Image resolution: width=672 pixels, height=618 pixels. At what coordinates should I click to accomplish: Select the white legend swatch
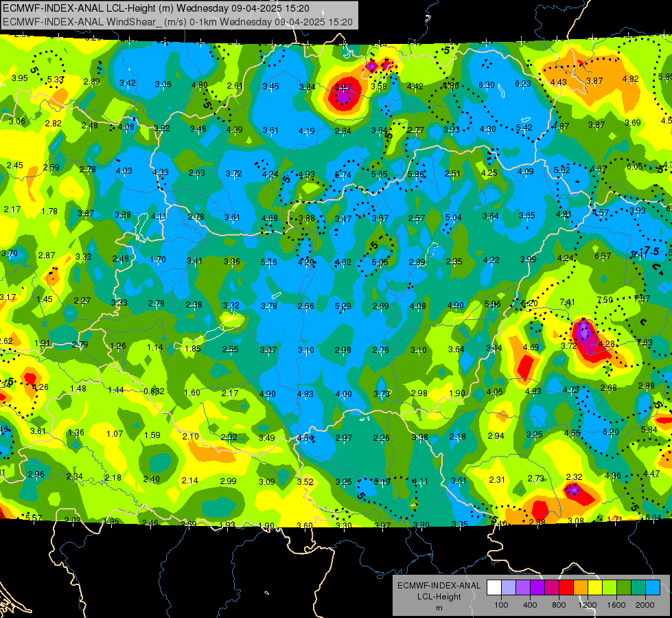pos(494,588)
